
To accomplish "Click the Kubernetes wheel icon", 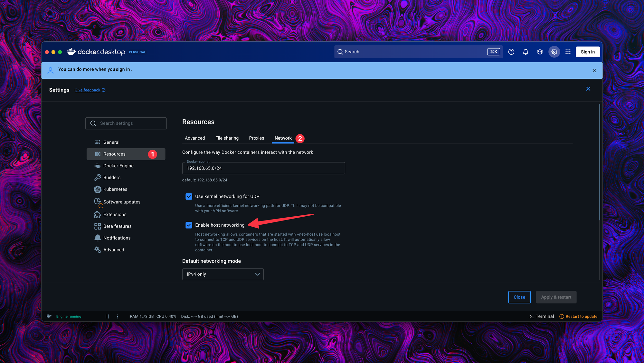I will (x=98, y=189).
